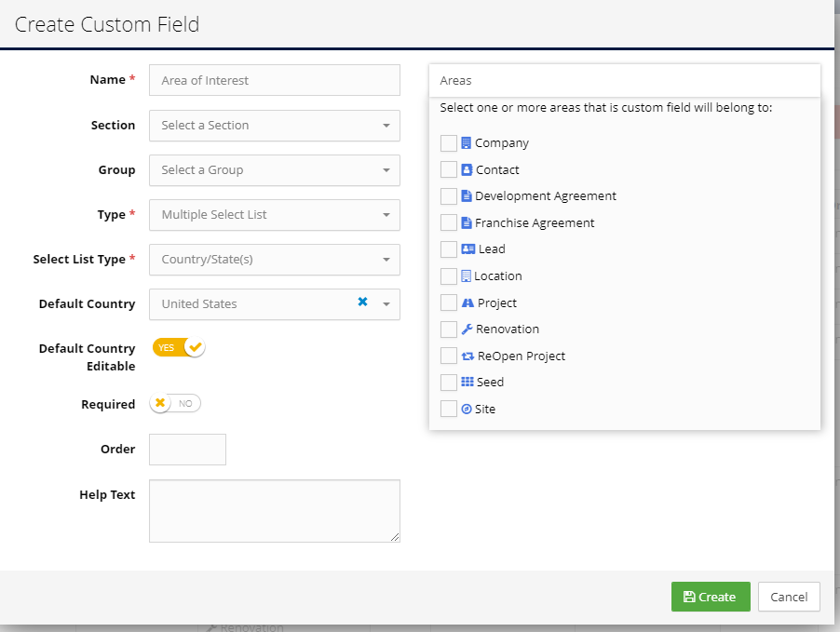Tick the Site area checkbox
Image resolution: width=840 pixels, height=632 pixels.
tap(448, 410)
